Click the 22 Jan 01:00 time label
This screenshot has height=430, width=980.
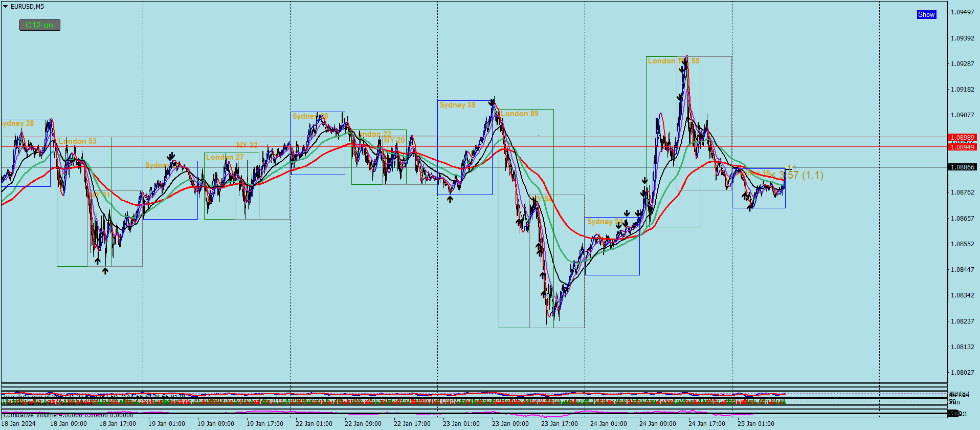pyautogui.click(x=314, y=424)
